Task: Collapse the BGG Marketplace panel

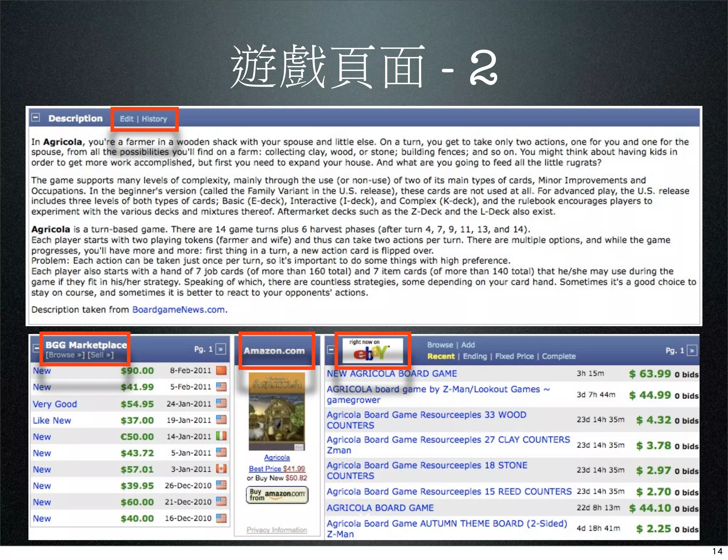Action: pos(36,349)
